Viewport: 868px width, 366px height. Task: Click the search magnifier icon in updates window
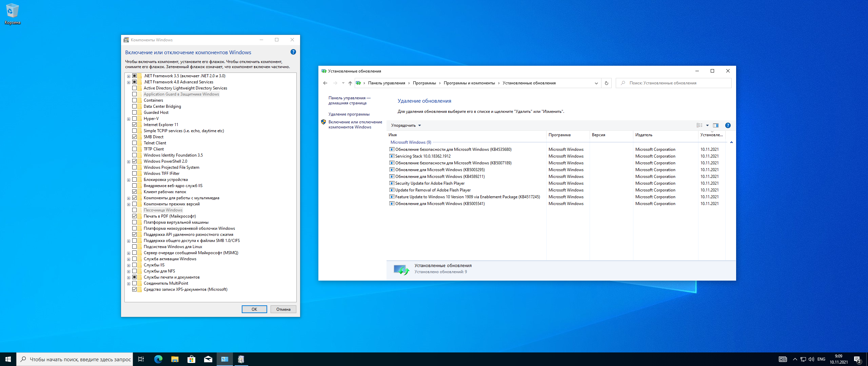coord(623,83)
